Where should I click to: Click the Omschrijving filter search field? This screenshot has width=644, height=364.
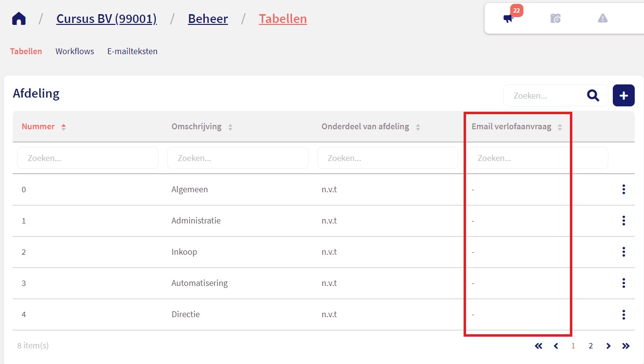coord(237,158)
